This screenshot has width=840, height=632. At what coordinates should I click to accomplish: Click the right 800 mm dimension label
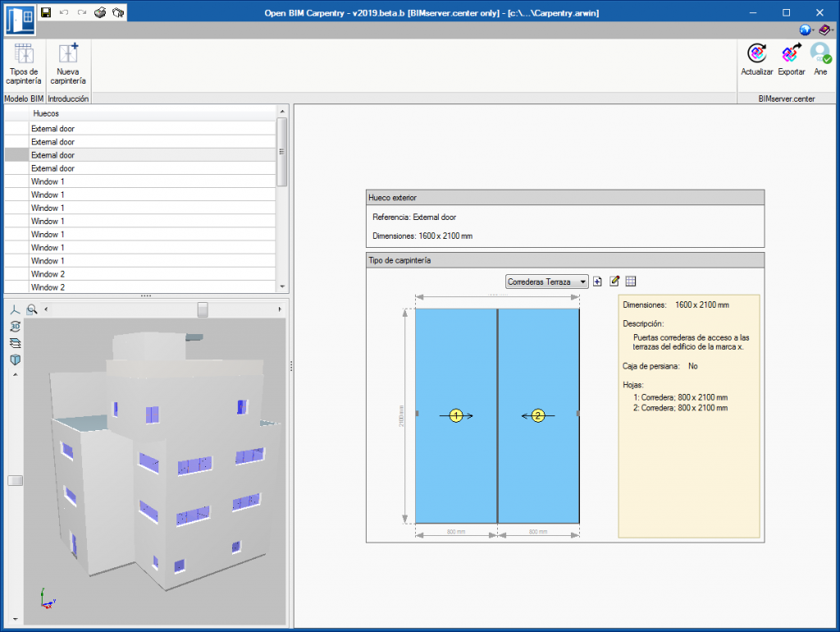click(x=538, y=532)
